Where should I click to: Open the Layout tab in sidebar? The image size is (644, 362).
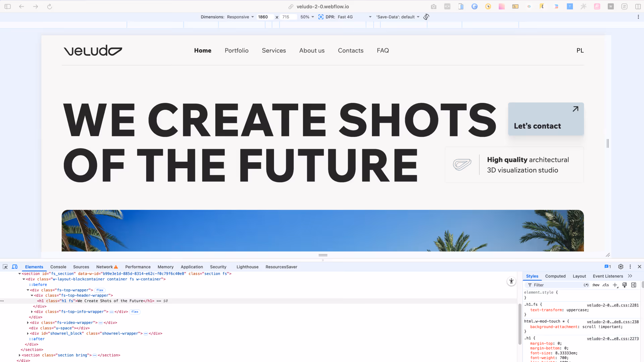tap(579, 276)
